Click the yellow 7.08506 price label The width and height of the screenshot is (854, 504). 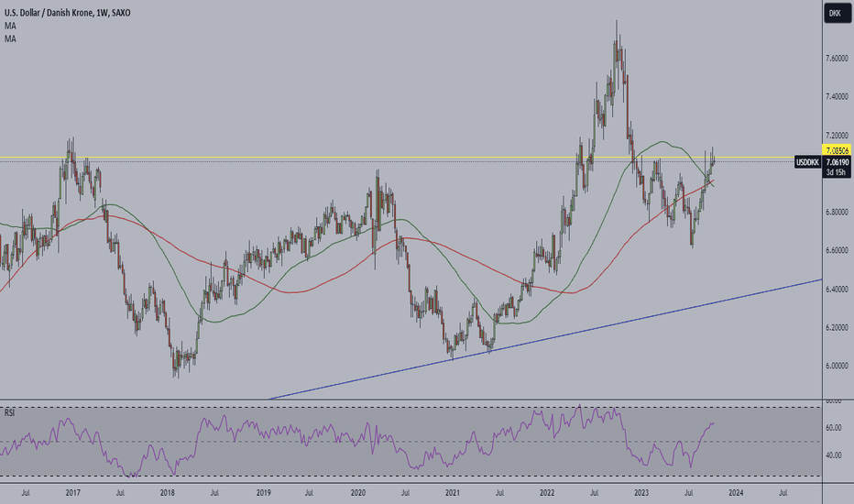coord(837,150)
